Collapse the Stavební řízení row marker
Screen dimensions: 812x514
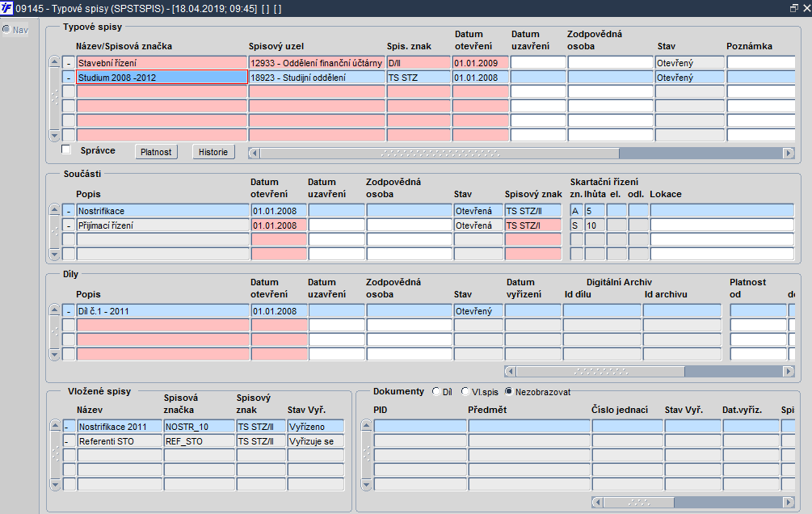69,63
